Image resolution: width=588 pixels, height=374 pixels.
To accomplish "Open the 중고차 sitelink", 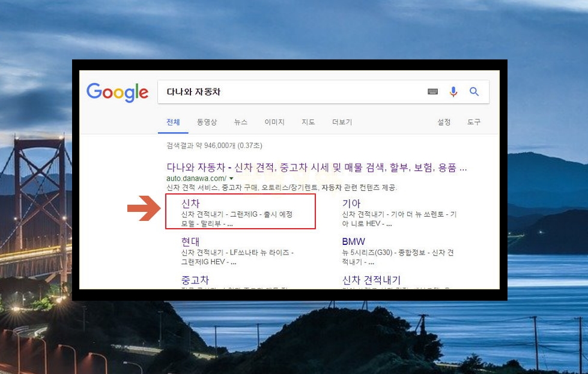I will coord(195,280).
